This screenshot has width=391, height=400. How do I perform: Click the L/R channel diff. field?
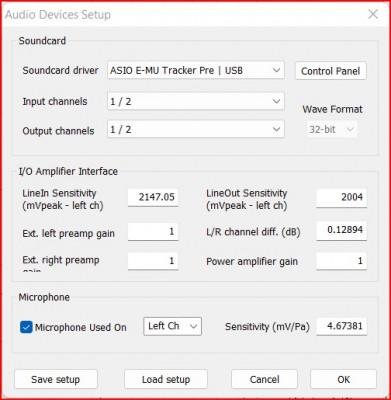point(341,230)
